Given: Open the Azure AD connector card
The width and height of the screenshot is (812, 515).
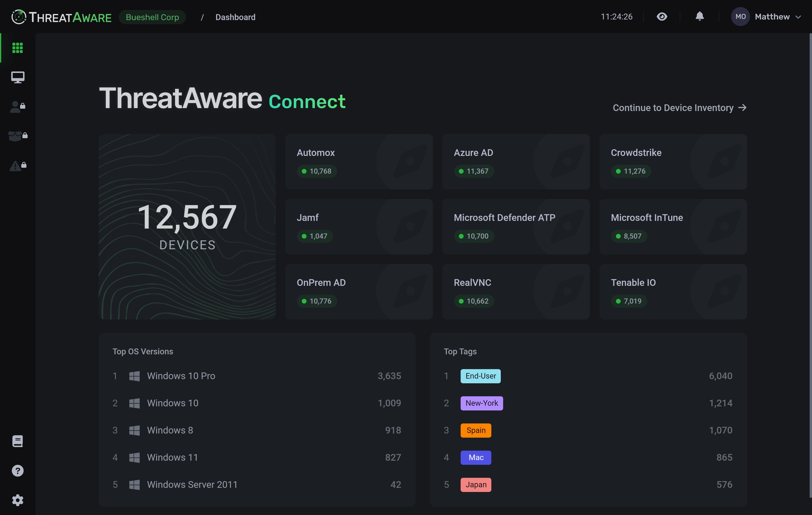Looking at the screenshot, I should point(516,162).
